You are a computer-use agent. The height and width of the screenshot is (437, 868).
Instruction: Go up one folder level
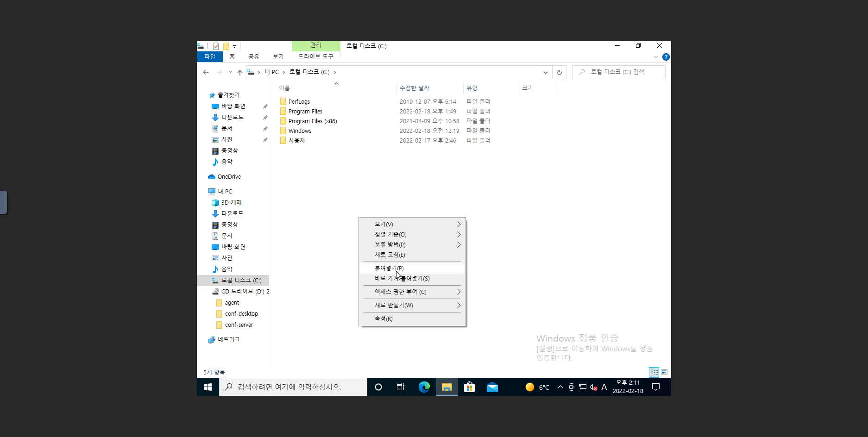[x=239, y=72]
